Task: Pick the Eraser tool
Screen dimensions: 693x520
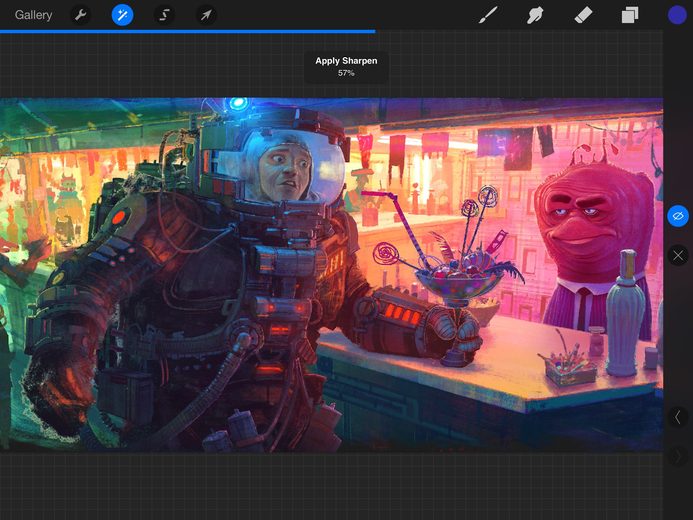Action: click(583, 15)
